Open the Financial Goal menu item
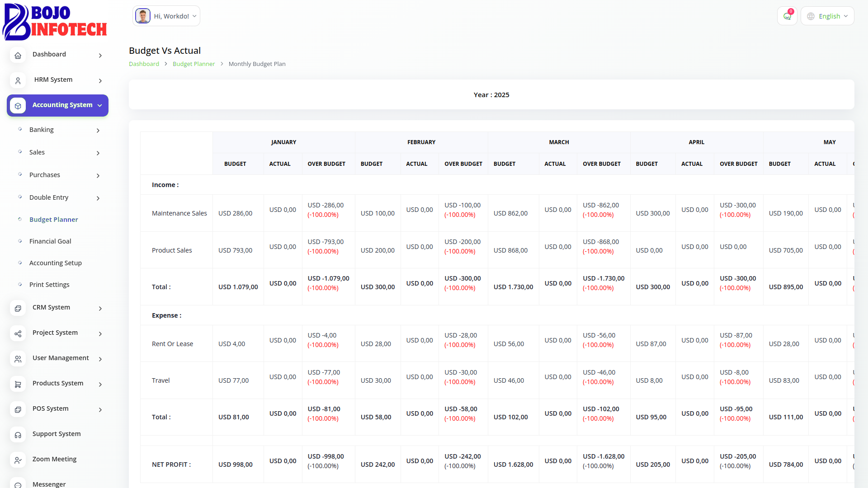Screen dimensions: 868x488 50,241
